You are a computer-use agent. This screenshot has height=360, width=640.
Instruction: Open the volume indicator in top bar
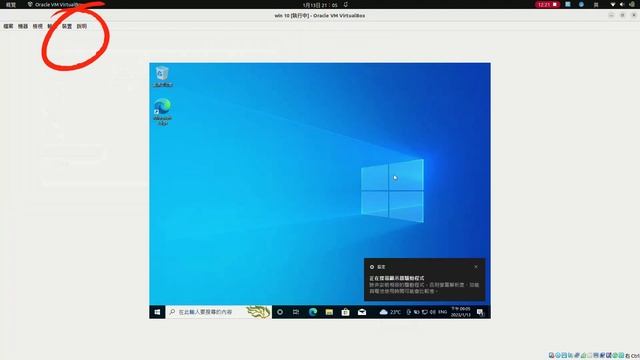(622, 4)
